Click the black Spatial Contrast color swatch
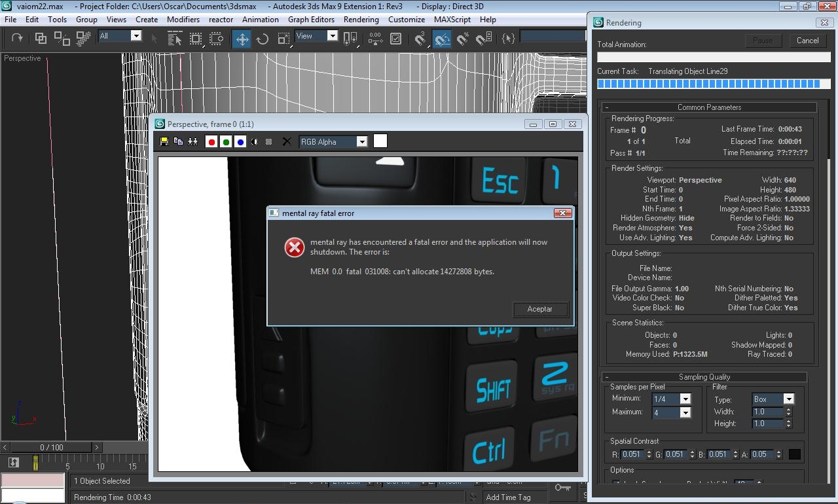 tap(794, 454)
